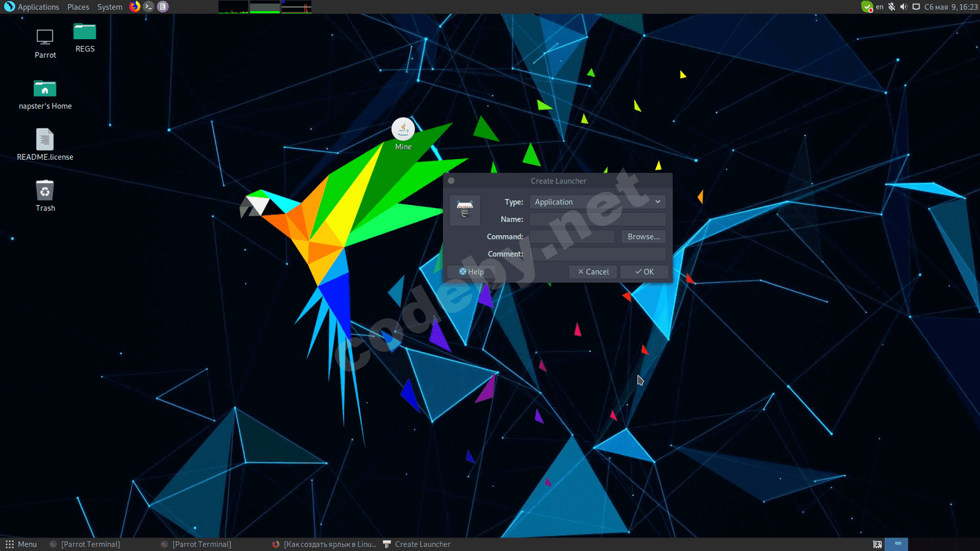980x551 pixels.
Task: Open the text editor icon in top panel
Action: click(x=162, y=7)
